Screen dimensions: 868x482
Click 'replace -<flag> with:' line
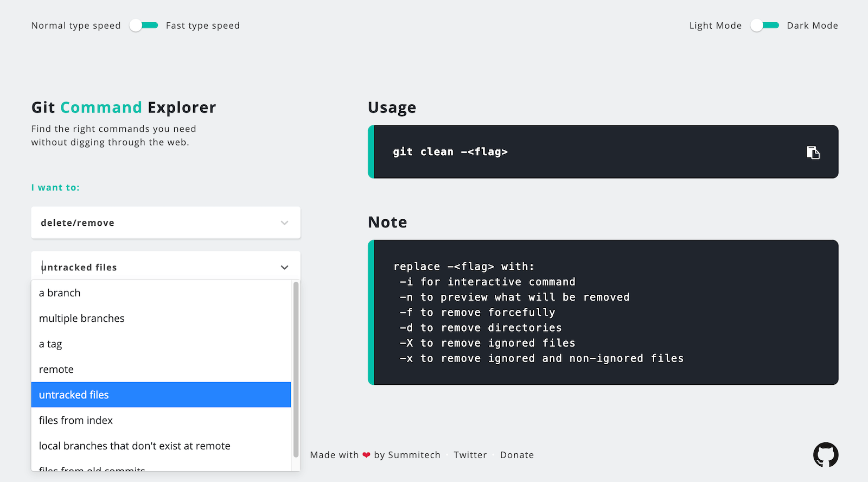[x=464, y=267]
